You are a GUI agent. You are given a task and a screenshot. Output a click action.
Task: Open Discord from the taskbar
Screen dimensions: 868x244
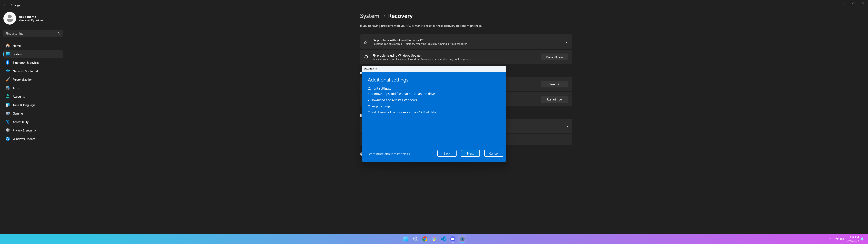tap(452, 239)
